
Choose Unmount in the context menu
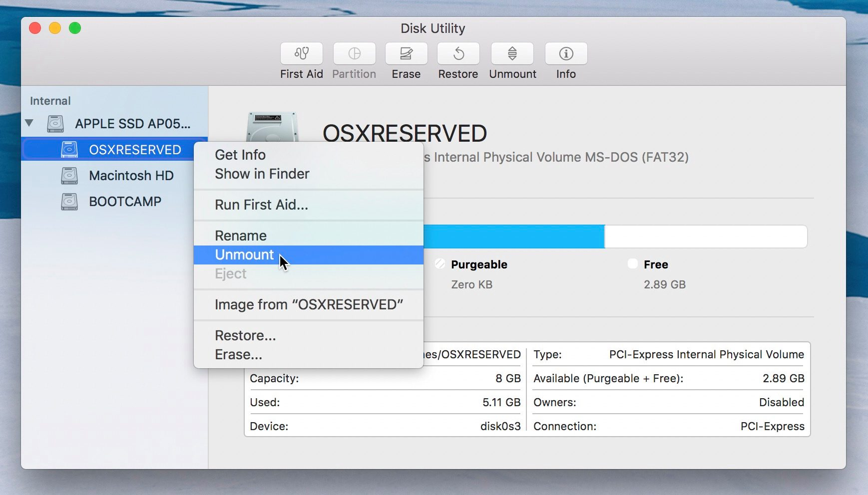pos(309,254)
